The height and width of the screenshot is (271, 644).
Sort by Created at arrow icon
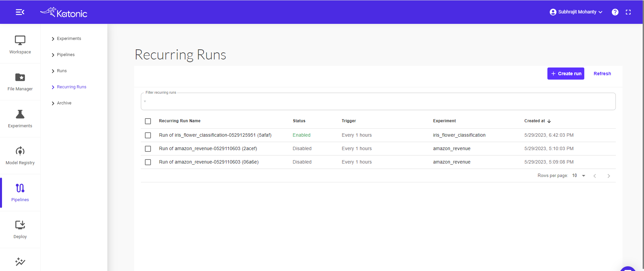[x=549, y=121]
